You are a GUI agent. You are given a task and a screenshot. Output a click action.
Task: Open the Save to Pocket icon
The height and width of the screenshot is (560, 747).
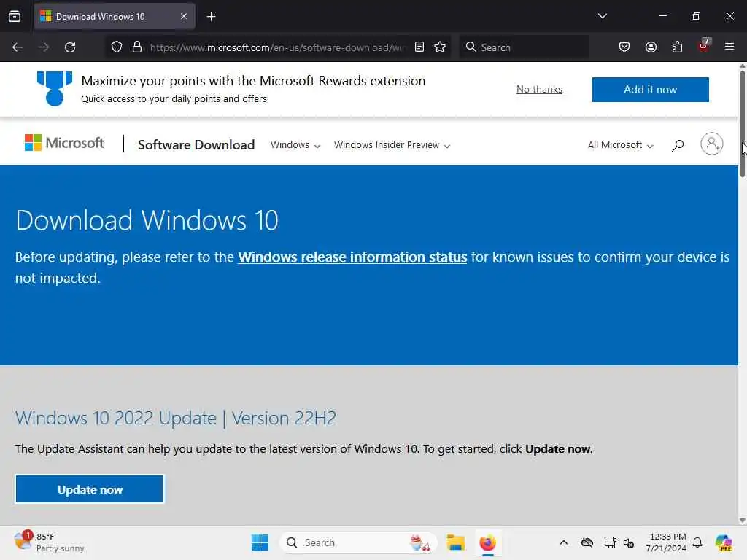(624, 47)
